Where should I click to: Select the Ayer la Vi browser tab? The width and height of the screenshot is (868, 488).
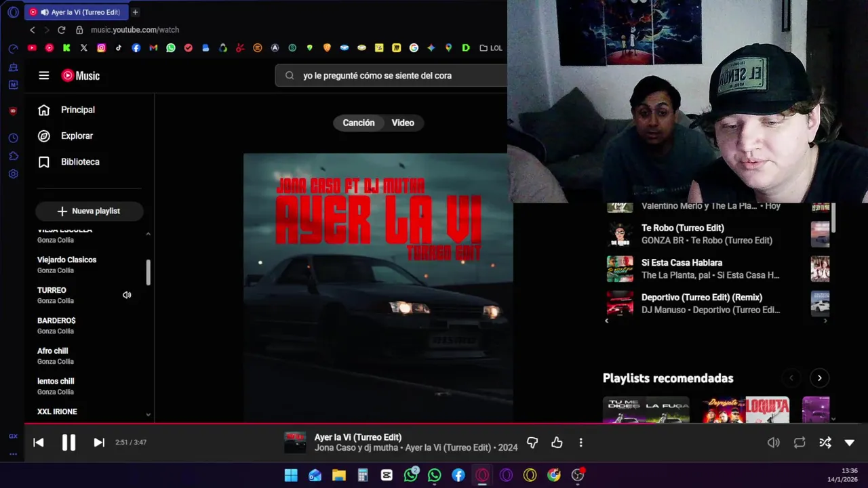tap(75, 12)
